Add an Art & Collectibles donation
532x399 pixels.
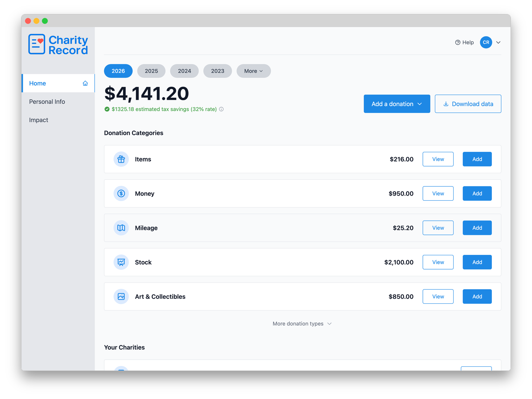click(477, 297)
